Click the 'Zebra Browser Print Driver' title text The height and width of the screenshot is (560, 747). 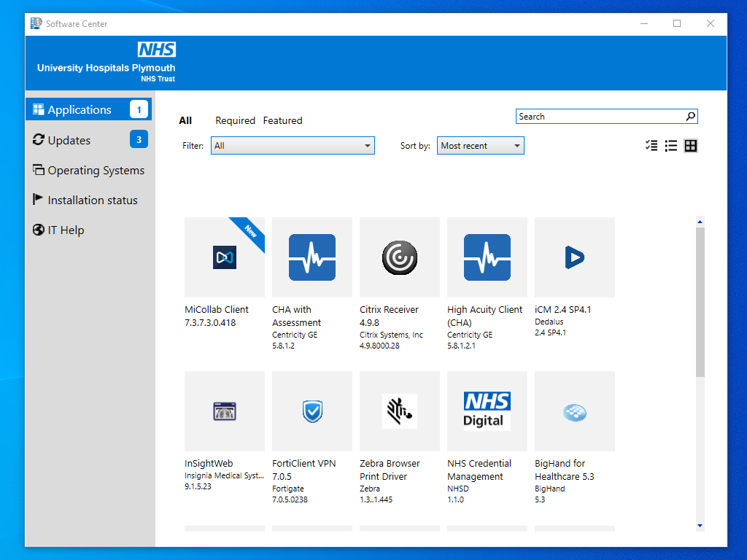pyautogui.click(x=390, y=470)
